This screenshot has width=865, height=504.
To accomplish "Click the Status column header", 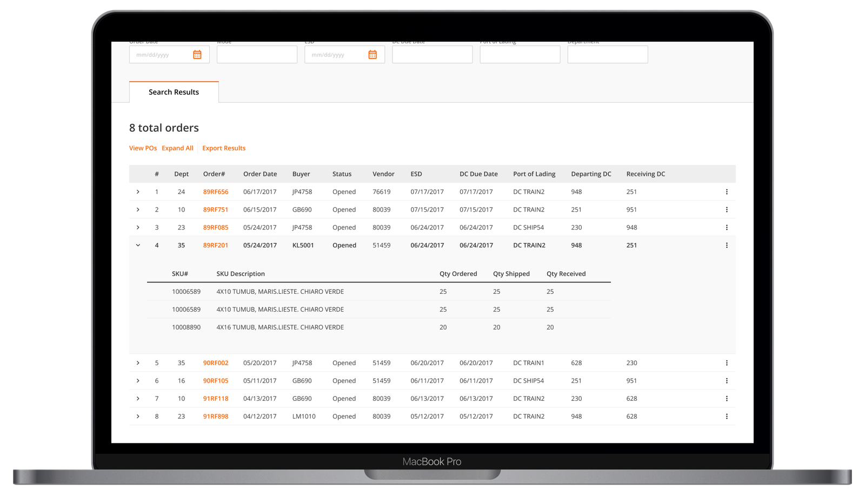I will [x=342, y=174].
